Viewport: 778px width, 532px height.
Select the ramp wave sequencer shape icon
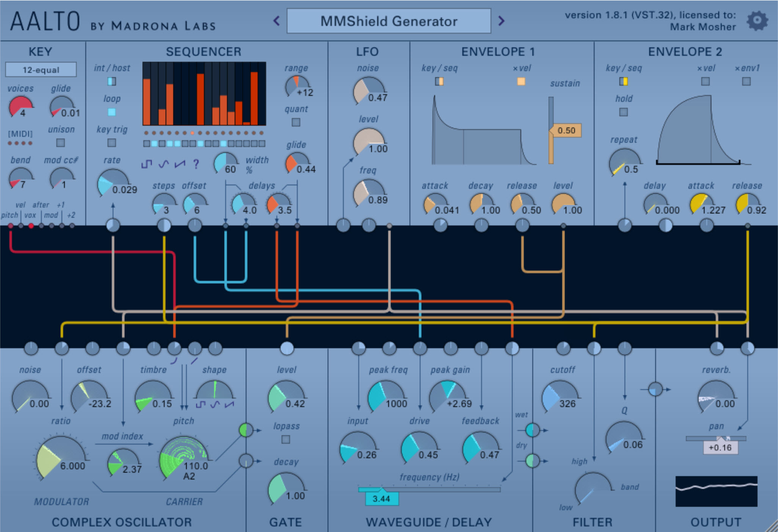click(x=180, y=164)
